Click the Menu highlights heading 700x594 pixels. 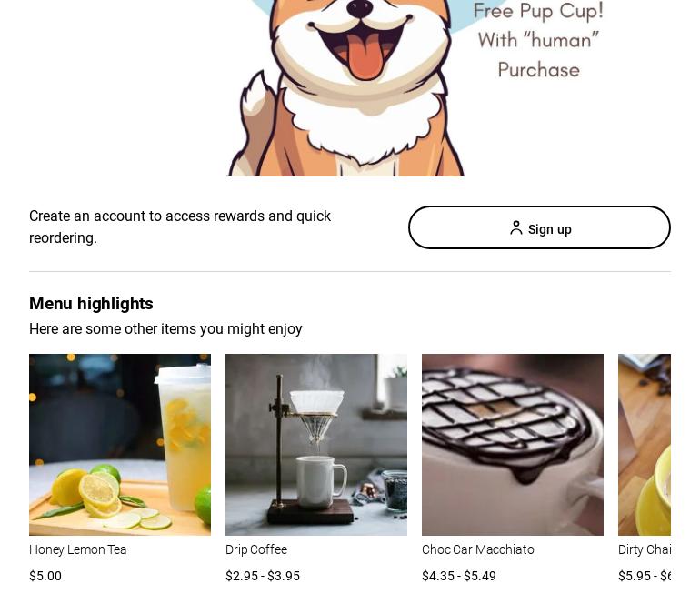point(91,304)
